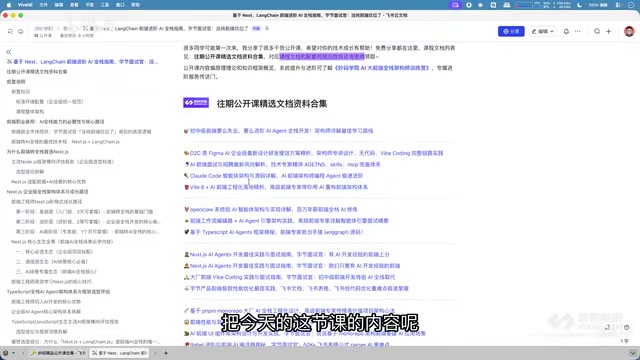Click the icon left of the help button
This screenshot has width=640, height=360.
[607, 327]
